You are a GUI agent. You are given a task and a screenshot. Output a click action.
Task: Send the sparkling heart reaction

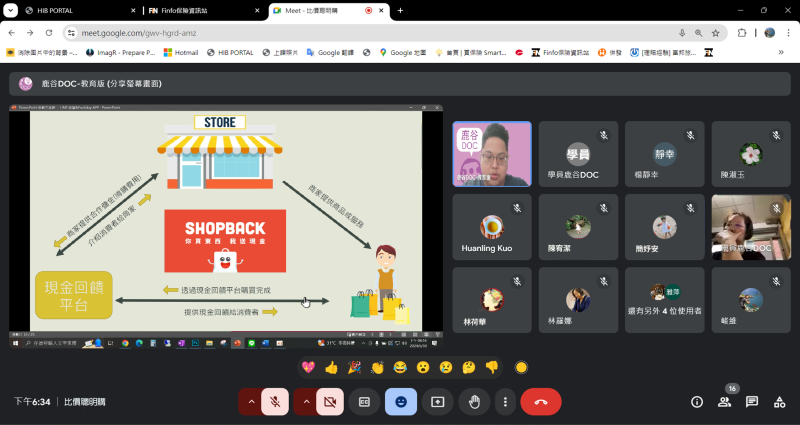coord(308,367)
